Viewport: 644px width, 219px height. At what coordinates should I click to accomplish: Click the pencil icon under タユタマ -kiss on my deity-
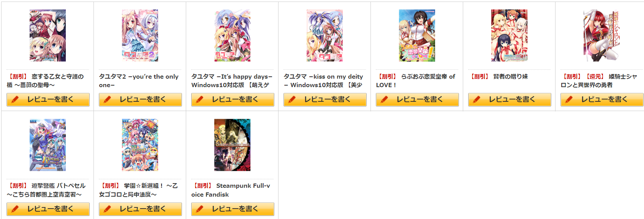click(x=292, y=99)
